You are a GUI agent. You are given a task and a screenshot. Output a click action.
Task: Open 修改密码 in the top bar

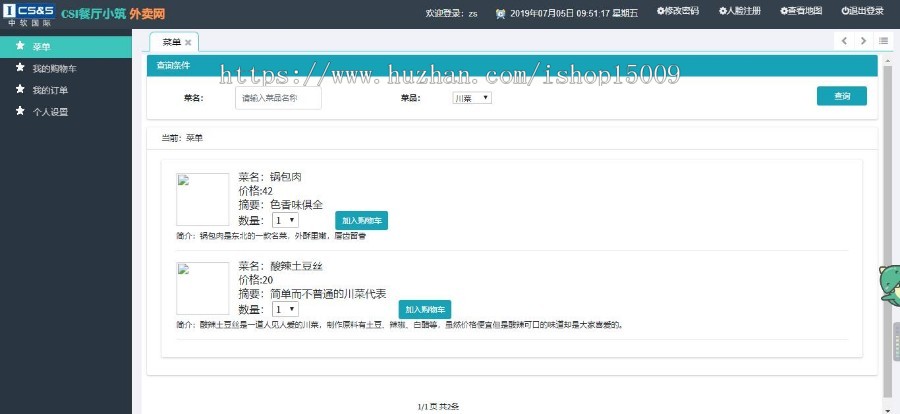coord(678,12)
